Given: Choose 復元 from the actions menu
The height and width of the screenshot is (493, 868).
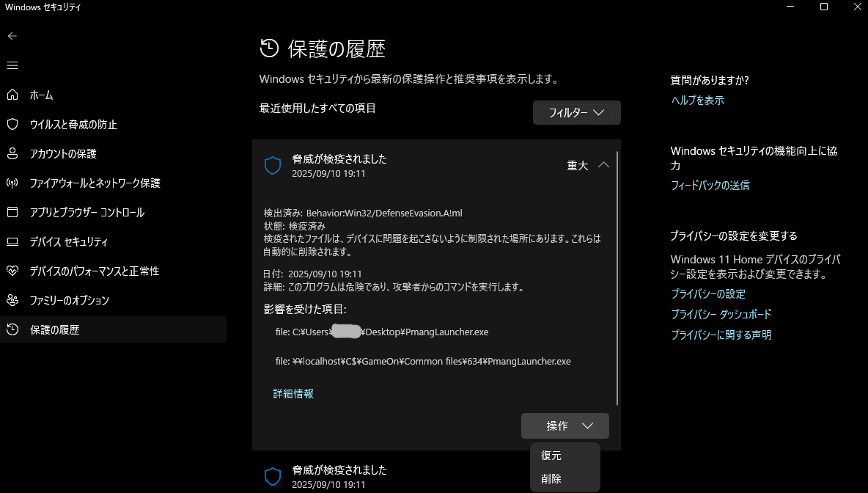Looking at the screenshot, I should (x=564, y=456).
